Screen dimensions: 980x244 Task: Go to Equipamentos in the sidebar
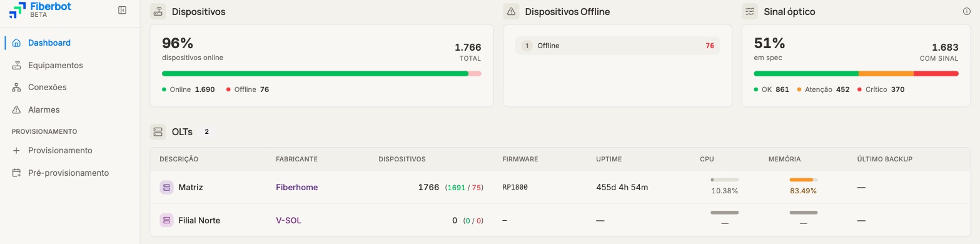[70, 65]
